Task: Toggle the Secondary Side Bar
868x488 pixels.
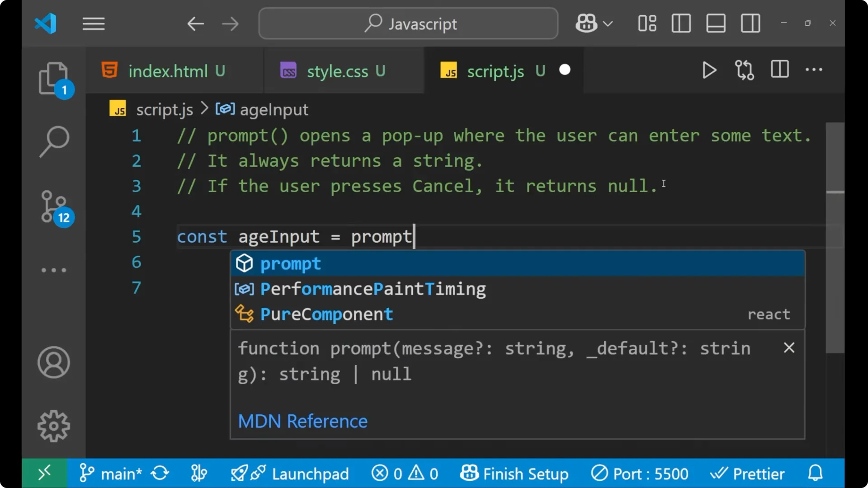Action: 750,23
